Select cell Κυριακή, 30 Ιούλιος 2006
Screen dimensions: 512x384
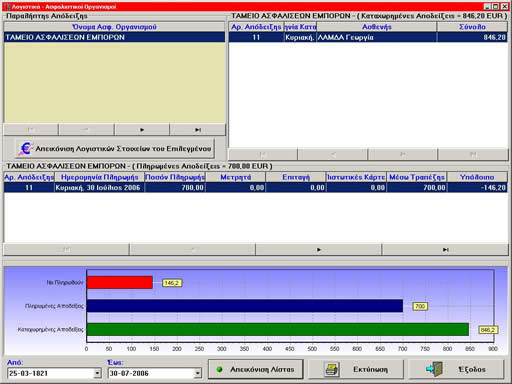pyautogui.click(x=99, y=188)
